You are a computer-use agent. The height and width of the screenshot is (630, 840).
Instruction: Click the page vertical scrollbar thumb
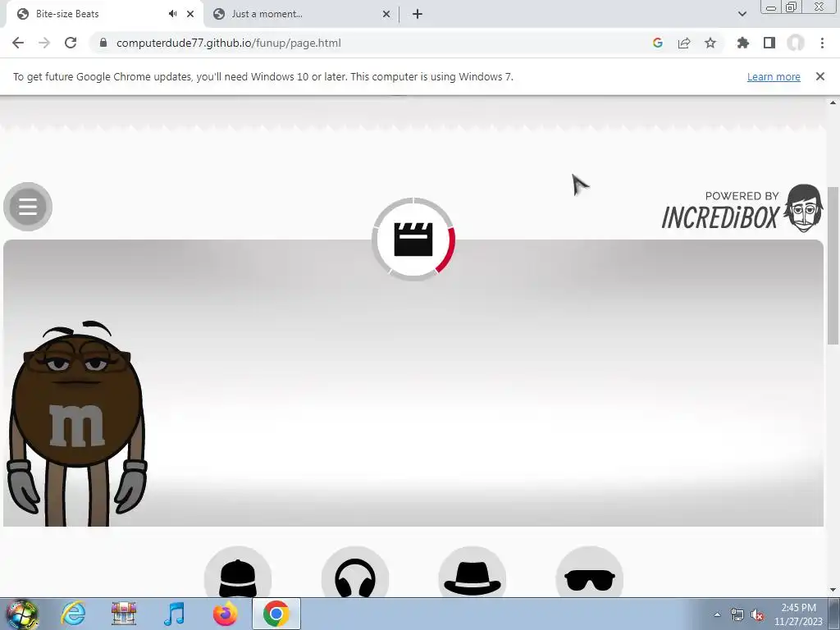pyautogui.click(x=833, y=265)
